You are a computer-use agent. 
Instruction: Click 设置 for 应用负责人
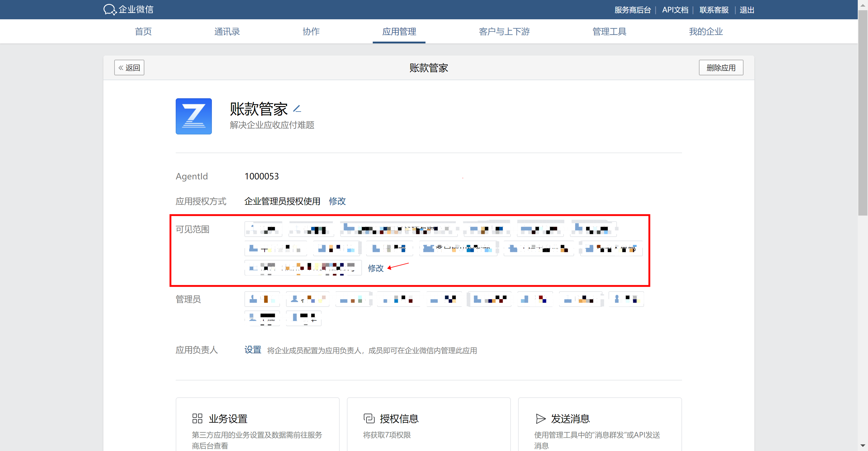(253, 350)
